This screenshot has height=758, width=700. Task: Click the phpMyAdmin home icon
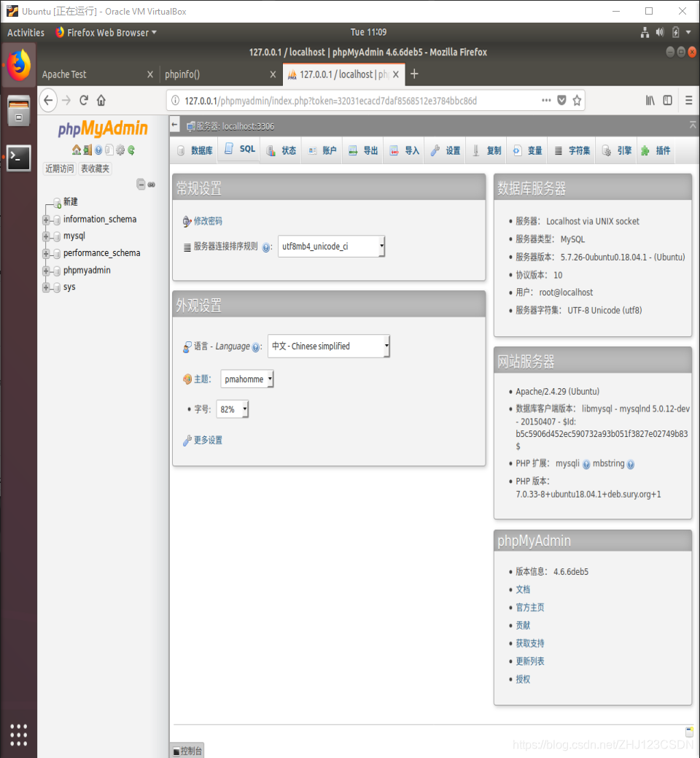(x=77, y=150)
